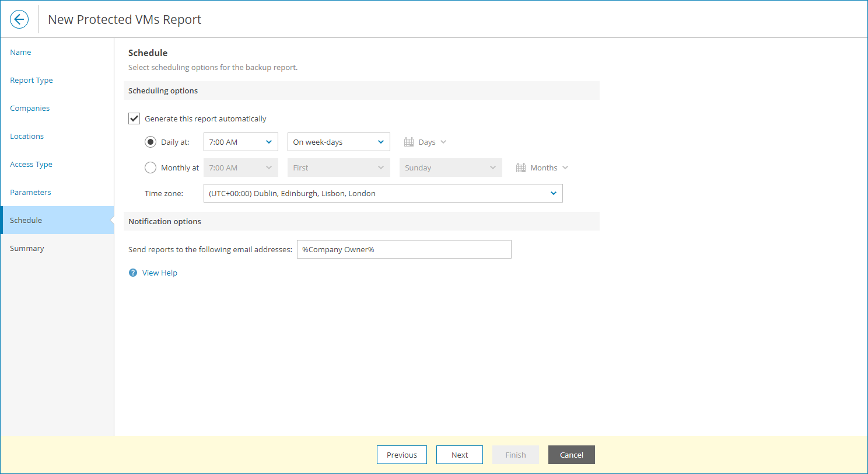Viewport: 868px width, 474px height.
Task: Click the email addresses input field
Action: click(404, 249)
